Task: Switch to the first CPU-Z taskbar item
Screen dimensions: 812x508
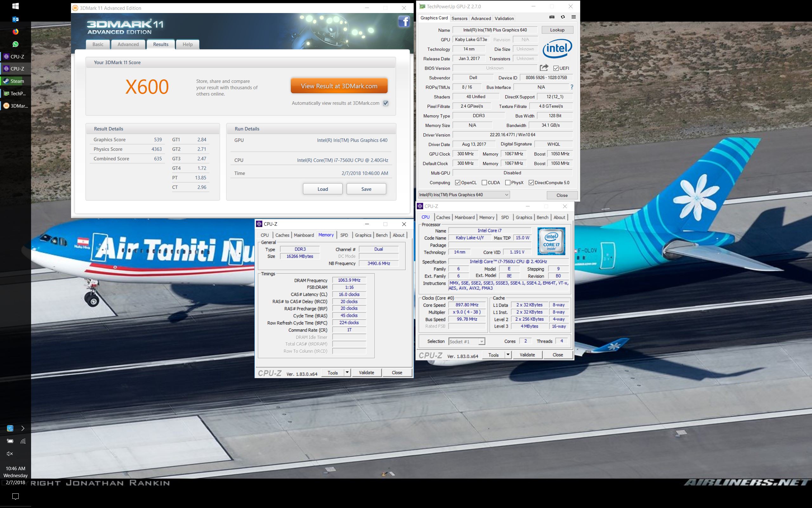Action: coord(16,57)
